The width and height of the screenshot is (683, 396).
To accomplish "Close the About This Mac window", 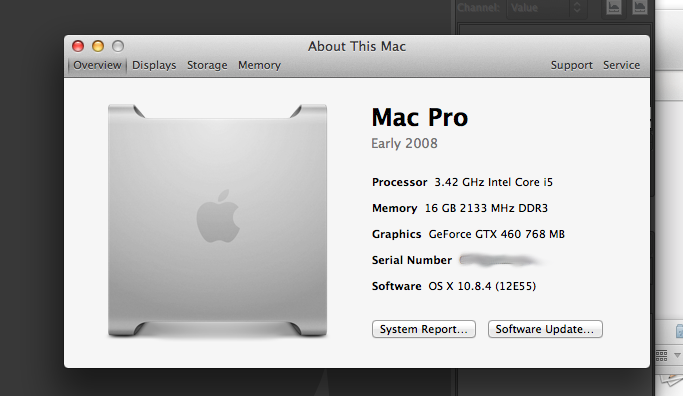I will (78, 46).
